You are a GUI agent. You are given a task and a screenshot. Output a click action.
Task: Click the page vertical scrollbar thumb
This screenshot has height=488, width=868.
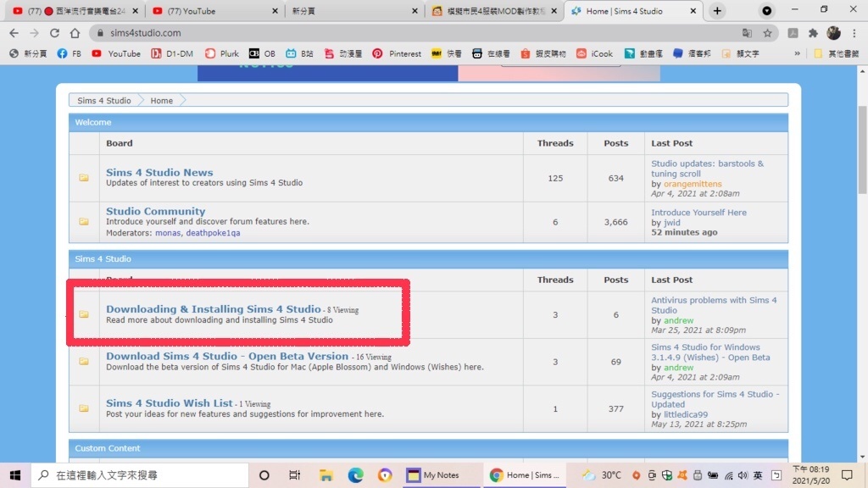click(862, 149)
